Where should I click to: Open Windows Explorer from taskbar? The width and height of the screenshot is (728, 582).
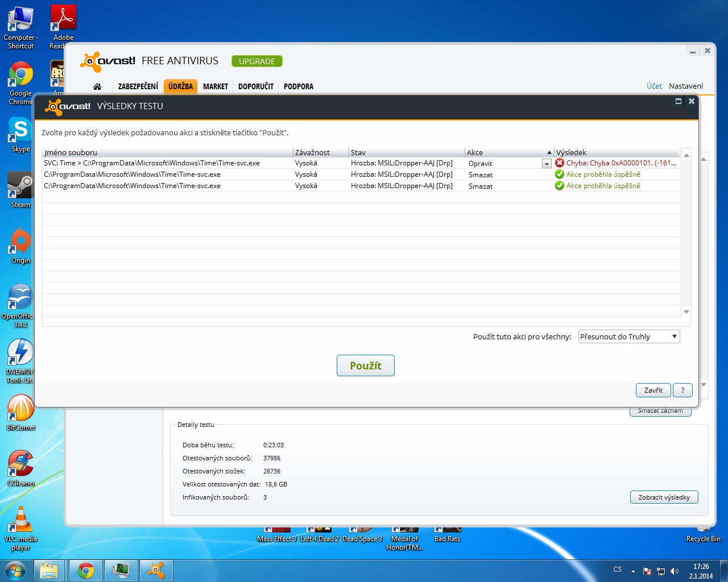(x=49, y=571)
